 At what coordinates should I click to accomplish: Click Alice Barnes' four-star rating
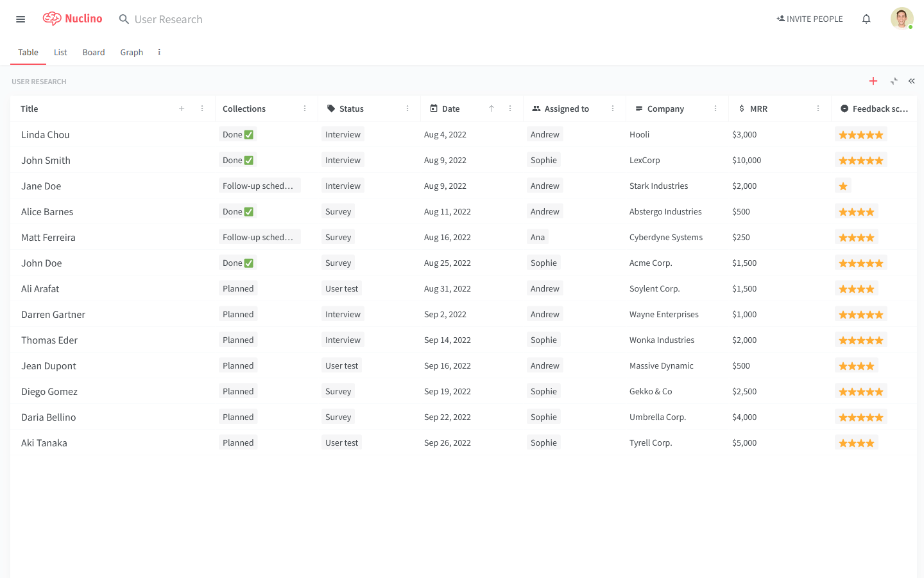tap(857, 212)
